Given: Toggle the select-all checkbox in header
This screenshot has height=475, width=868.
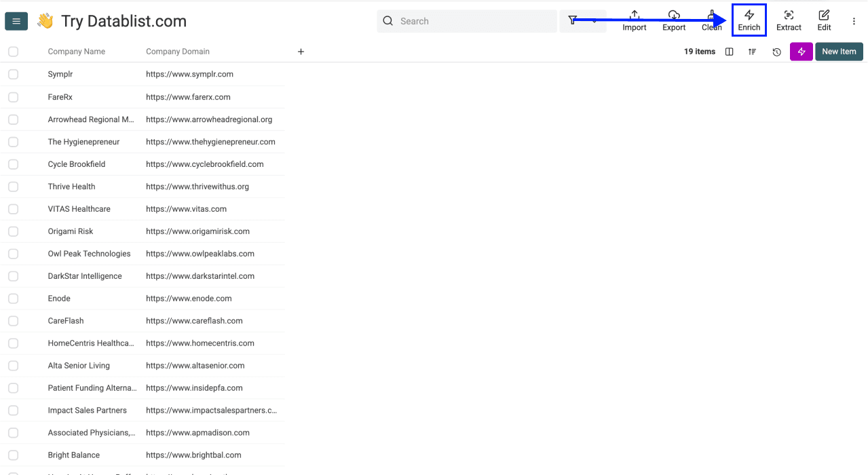Looking at the screenshot, I should point(13,52).
